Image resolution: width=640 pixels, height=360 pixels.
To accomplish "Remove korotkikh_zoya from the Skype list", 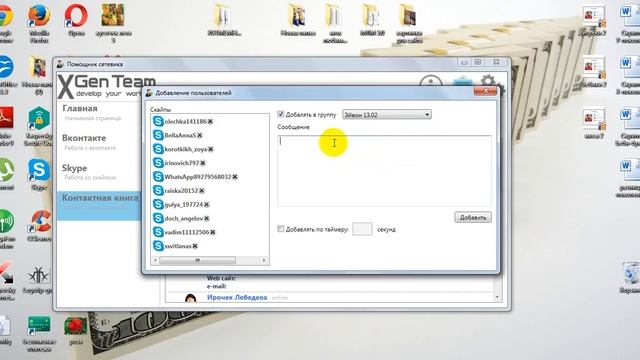I will [211, 149].
